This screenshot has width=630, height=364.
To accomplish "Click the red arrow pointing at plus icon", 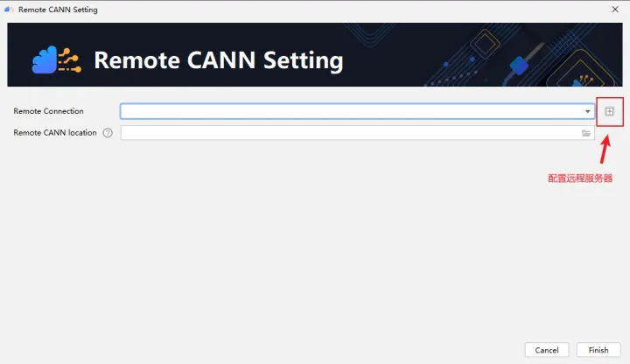I will point(605,150).
